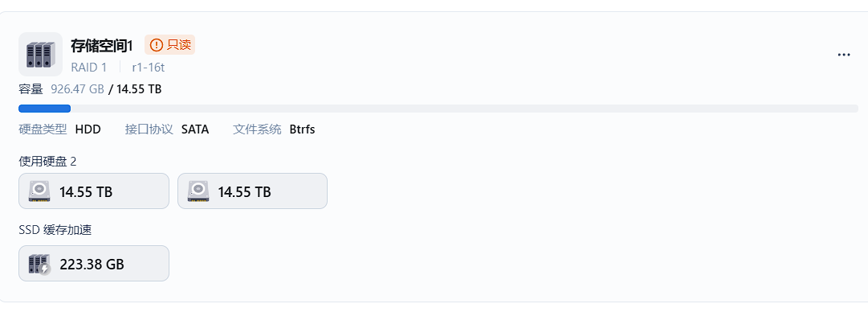Select the first disk's 14.55 TB label
Viewport: 868px width, 312px height.
pos(86,192)
